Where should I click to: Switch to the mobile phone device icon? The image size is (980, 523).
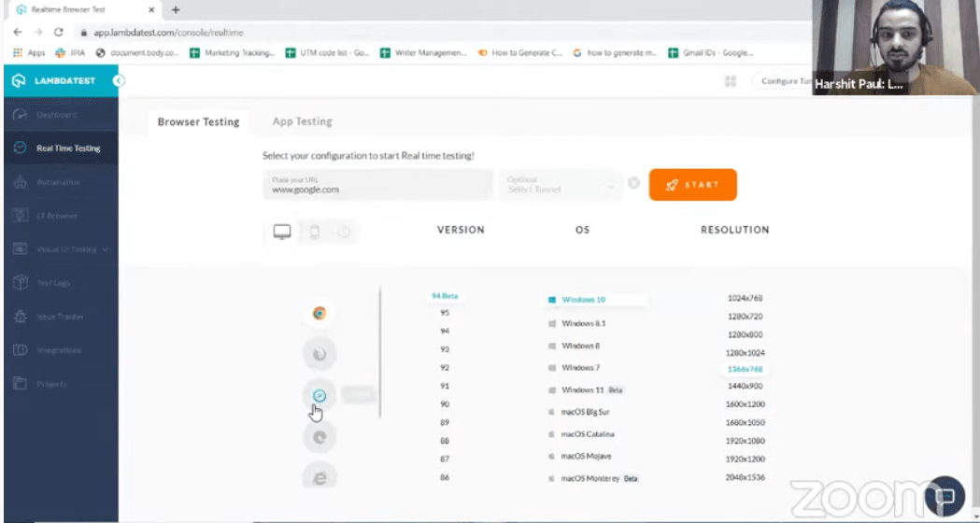(x=315, y=232)
